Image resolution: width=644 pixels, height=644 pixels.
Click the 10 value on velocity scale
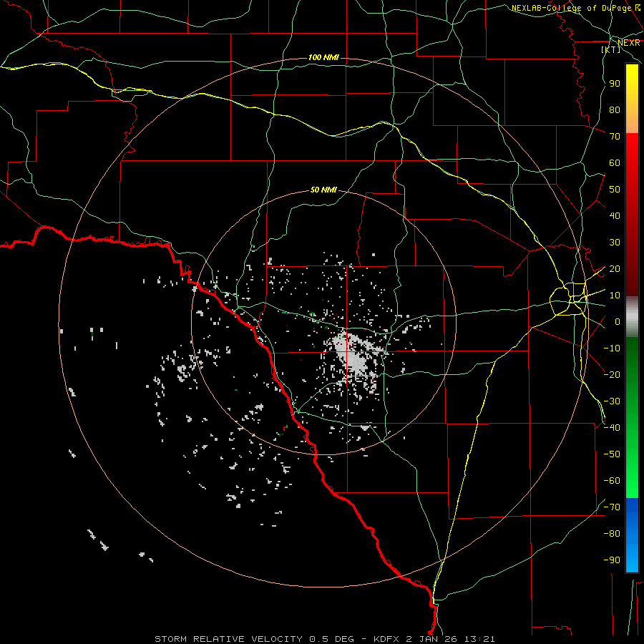[615, 296]
